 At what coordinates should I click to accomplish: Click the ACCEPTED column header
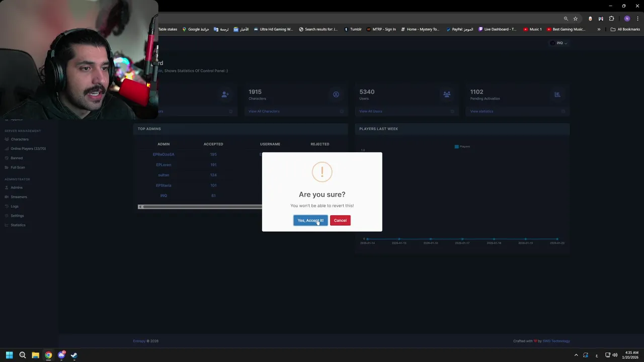(213, 144)
